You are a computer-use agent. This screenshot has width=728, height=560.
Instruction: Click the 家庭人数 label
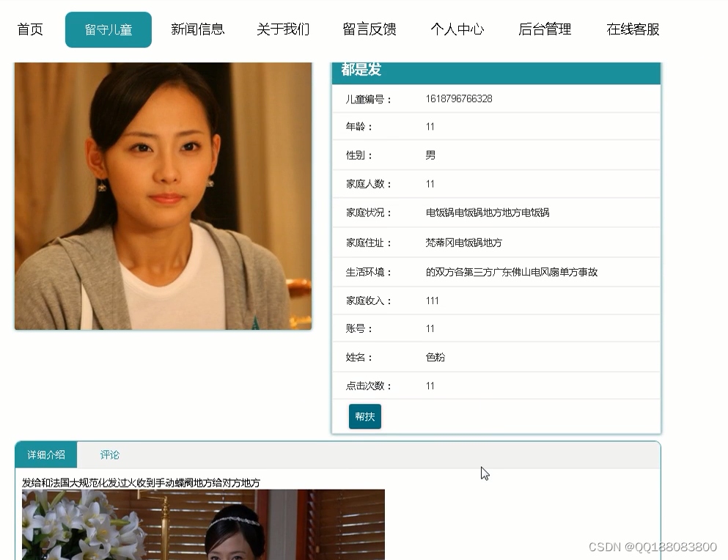point(369,184)
